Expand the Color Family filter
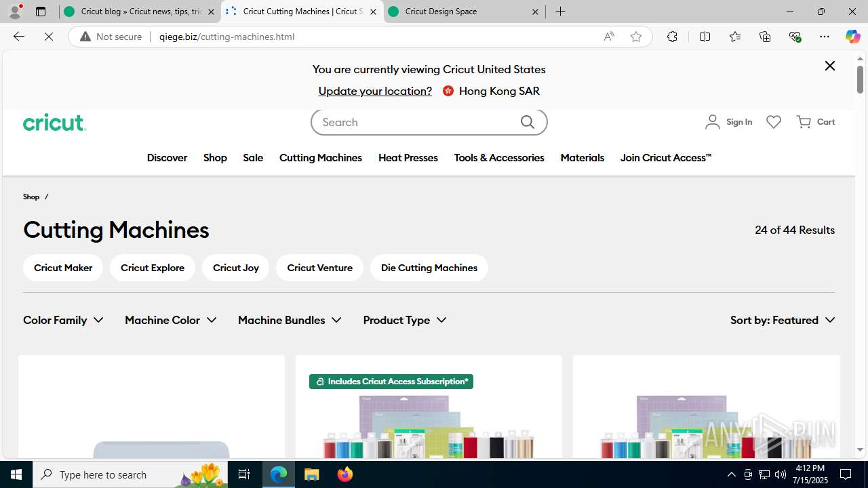 (x=63, y=320)
